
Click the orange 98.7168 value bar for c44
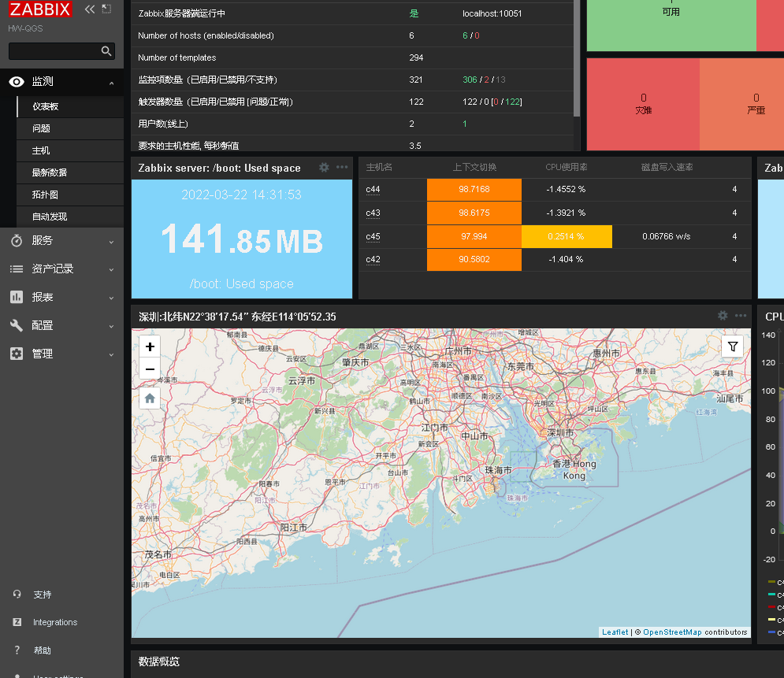click(x=474, y=190)
